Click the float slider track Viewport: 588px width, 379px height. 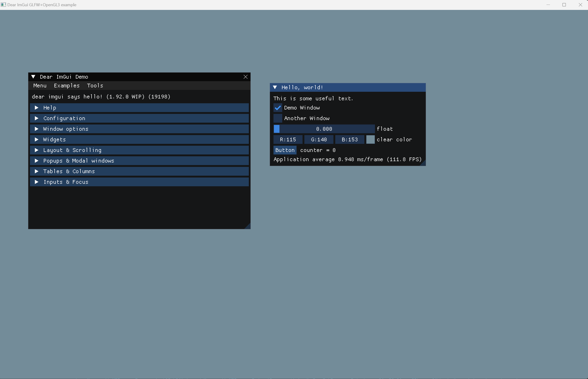coord(324,129)
